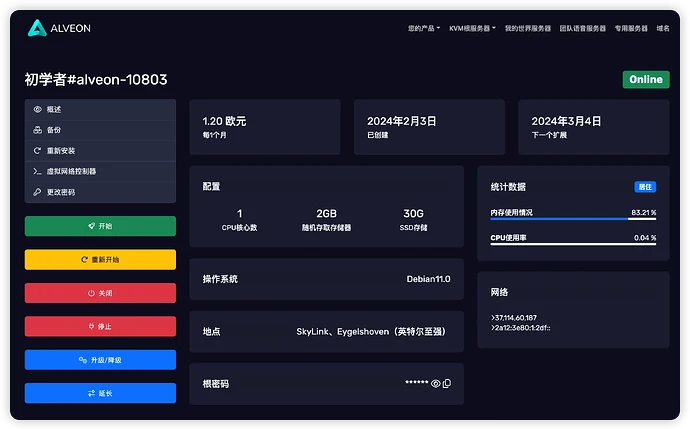Screen dimensions: 690x429
Task: Click the 2GB RAM value
Action: (327, 214)
